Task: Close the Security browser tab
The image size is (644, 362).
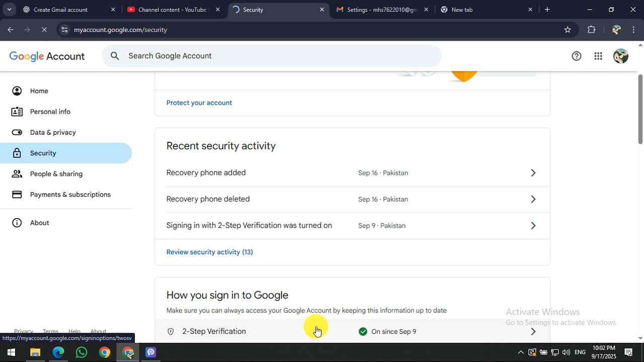Action: coord(322,10)
